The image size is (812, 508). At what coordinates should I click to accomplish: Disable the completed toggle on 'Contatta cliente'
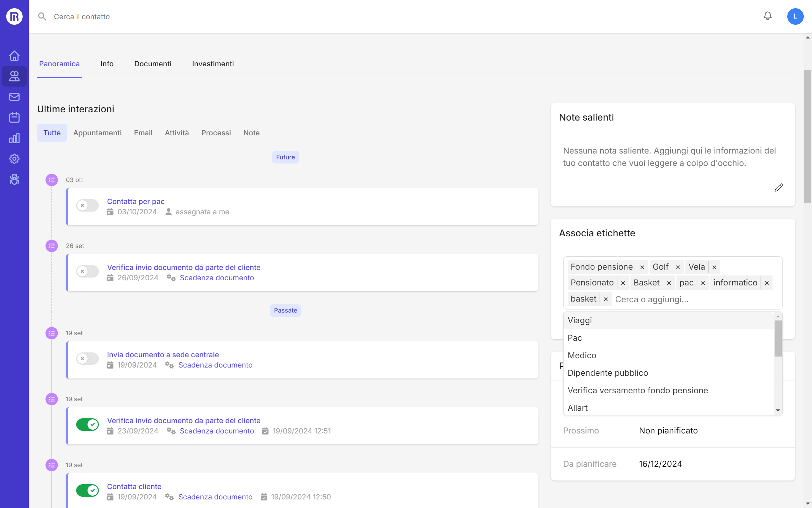pyautogui.click(x=87, y=490)
